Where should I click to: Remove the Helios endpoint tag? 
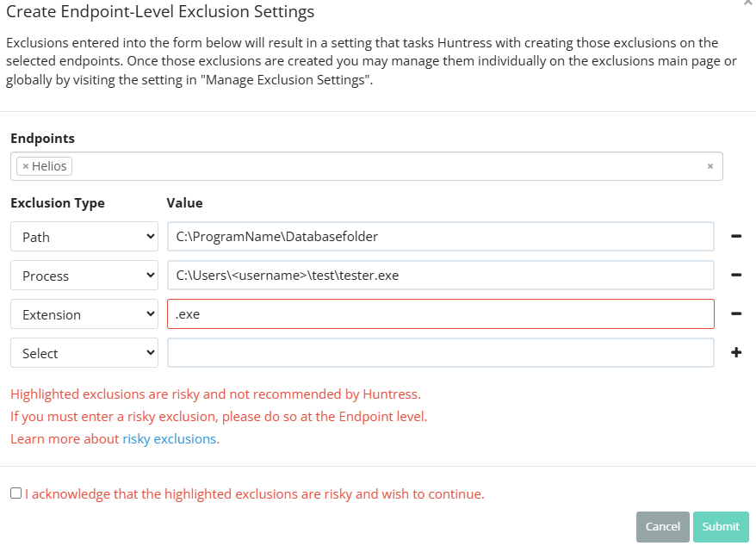point(26,166)
